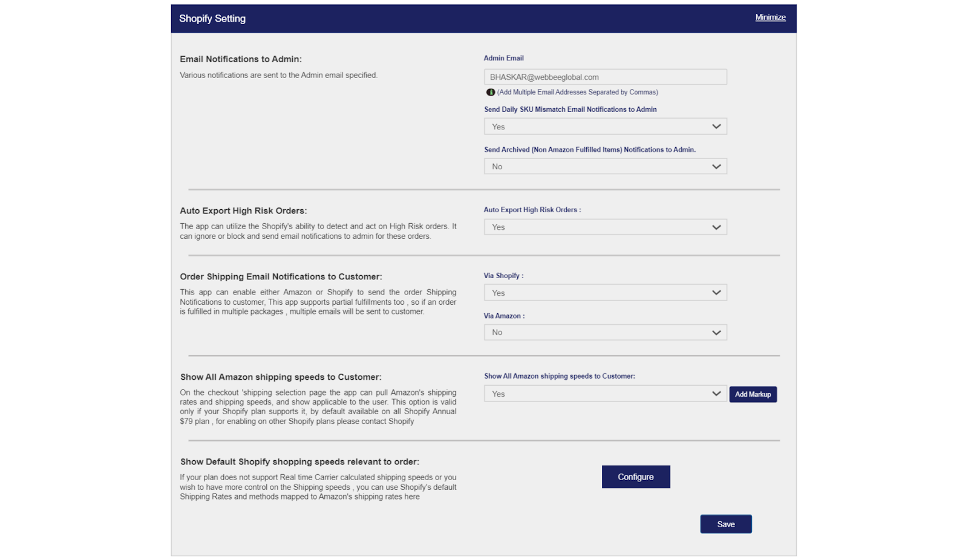The height and width of the screenshot is (560, 968).
Task: Click the Various notifications description text
Action: (x=278, y=76)
